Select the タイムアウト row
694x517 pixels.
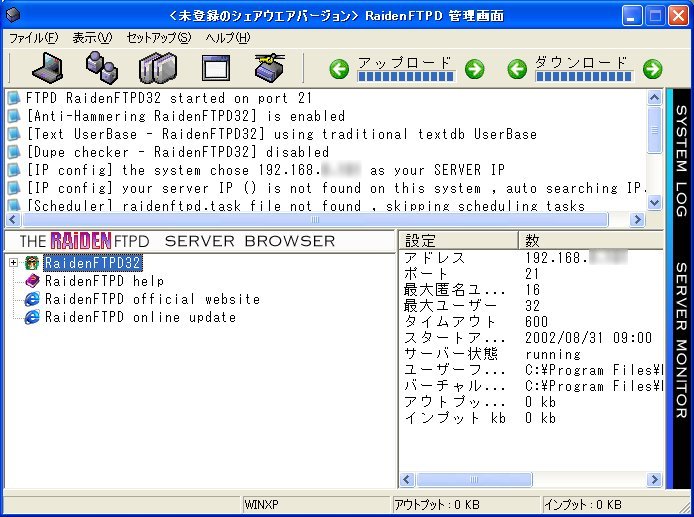(x=531, y=321)
